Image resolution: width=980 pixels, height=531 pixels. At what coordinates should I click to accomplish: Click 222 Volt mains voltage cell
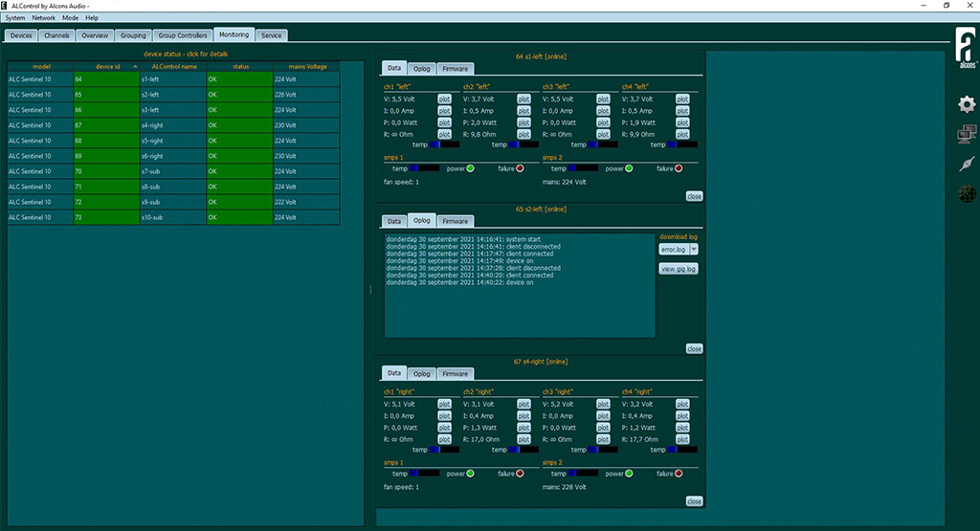click(307, 202)
